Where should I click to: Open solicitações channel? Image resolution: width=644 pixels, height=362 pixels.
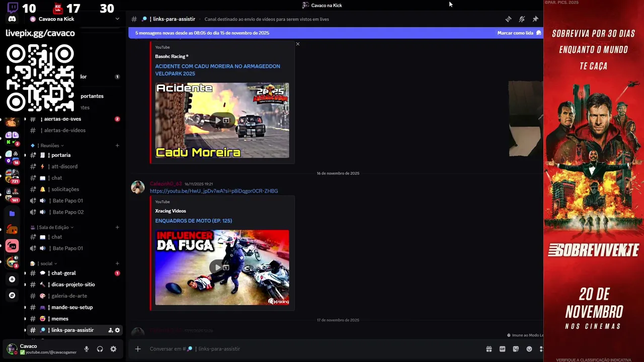coord(73,190)
